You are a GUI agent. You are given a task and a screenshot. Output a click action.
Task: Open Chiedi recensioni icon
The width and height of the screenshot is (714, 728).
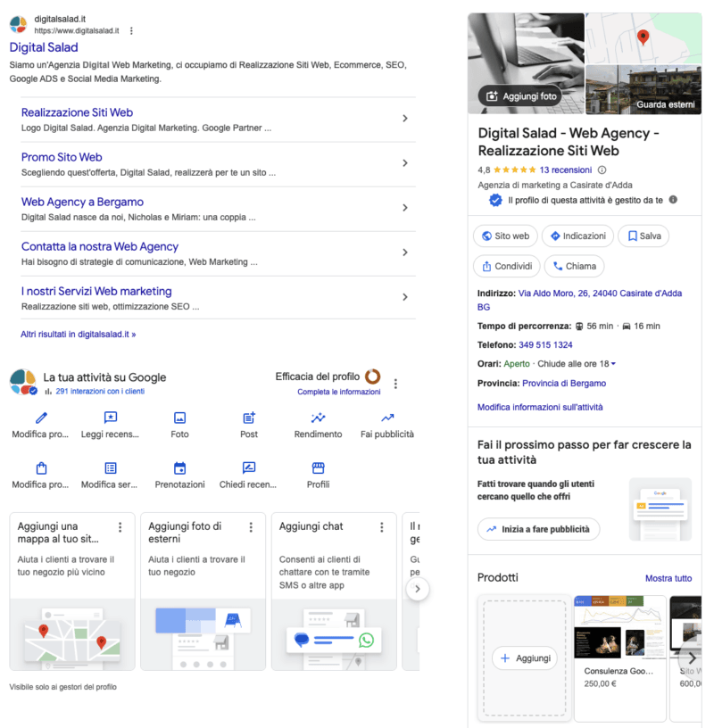coord(249,468)
